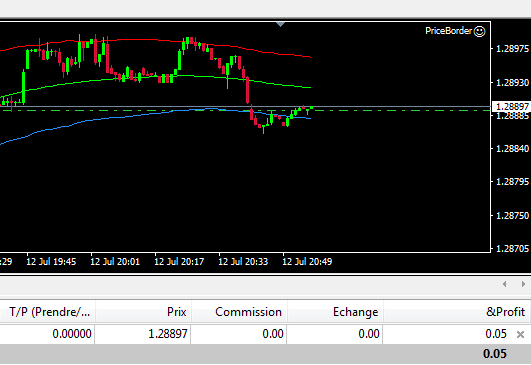Click the 12 Jul 20:17 time label
Image resolution: width=531 pixels, height=365 pixels.
click(179, 262)
